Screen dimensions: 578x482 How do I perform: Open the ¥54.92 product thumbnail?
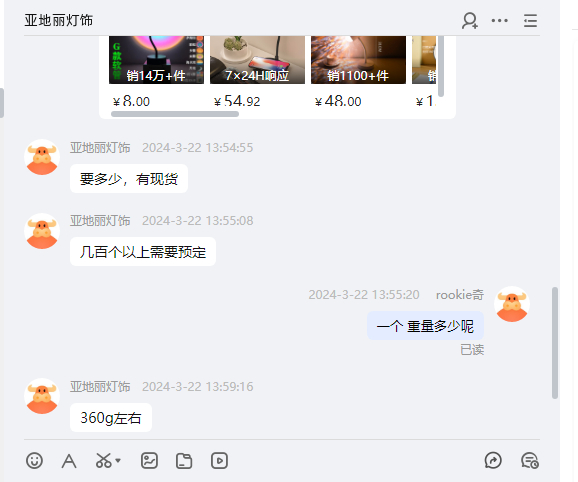pyautogui.click(x=257, y=60)
